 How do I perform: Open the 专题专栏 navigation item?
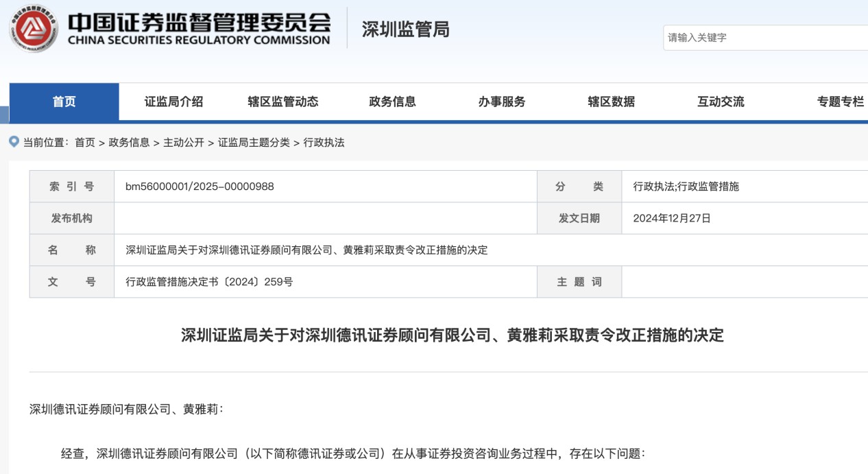point(840,102)
